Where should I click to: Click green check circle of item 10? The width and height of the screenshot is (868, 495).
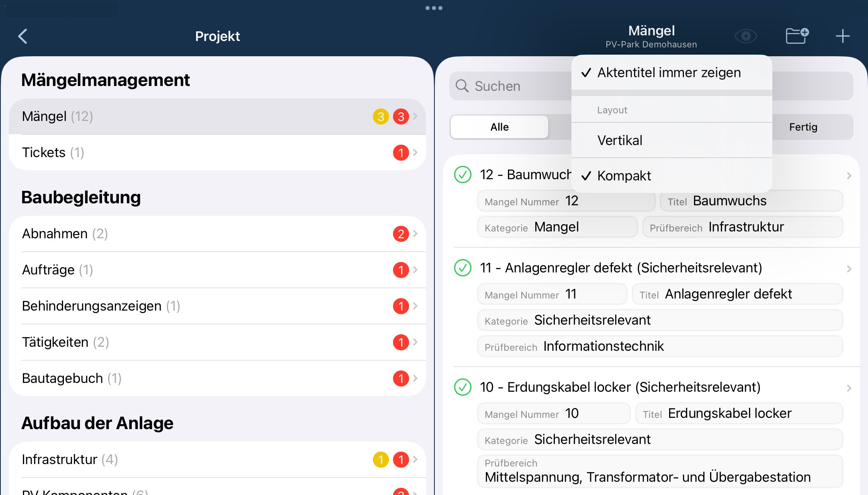tap(463, 387)
